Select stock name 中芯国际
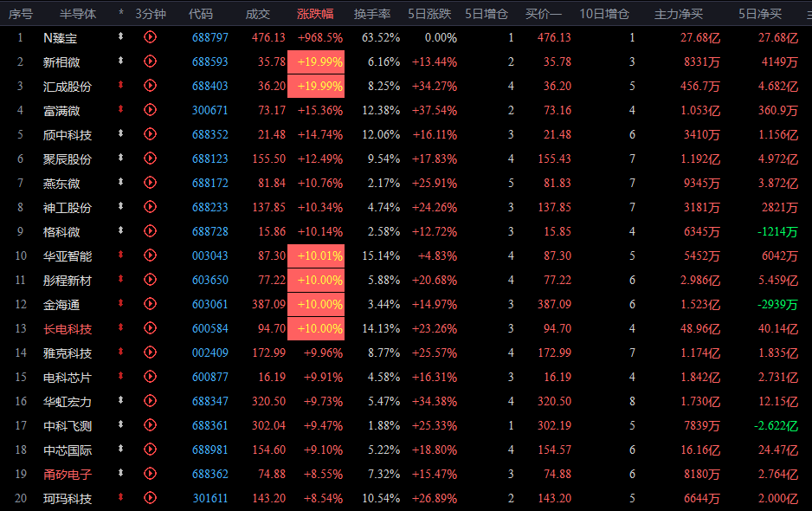The height and width of the screenshot is (511, 812). (68, 450)
